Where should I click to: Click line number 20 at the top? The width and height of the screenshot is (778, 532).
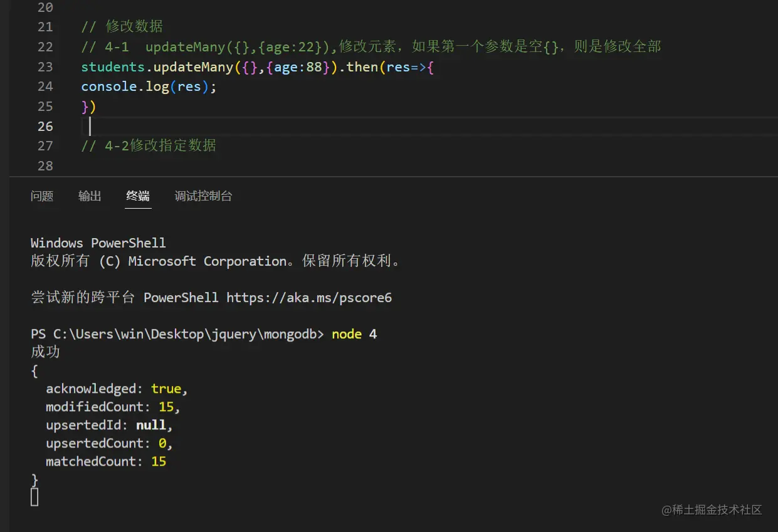point(45,8)
